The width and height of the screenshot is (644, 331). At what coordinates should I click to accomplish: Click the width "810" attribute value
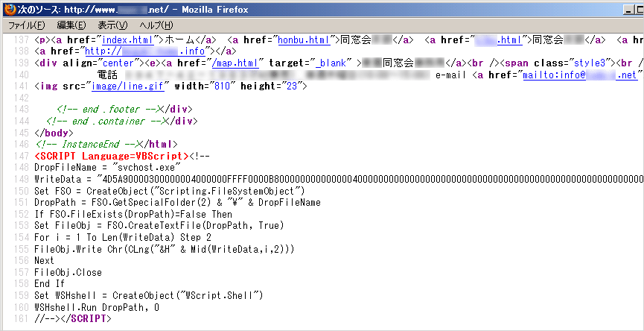point(221,86)
